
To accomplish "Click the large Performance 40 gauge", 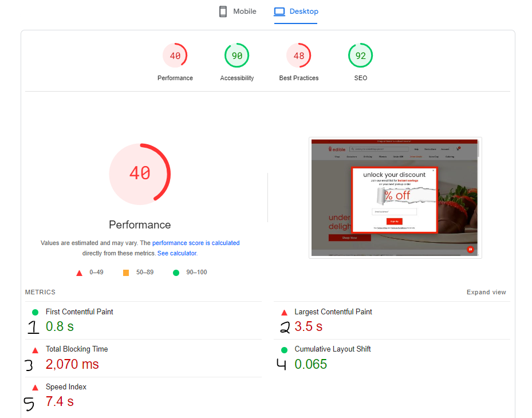I will 140,174.
